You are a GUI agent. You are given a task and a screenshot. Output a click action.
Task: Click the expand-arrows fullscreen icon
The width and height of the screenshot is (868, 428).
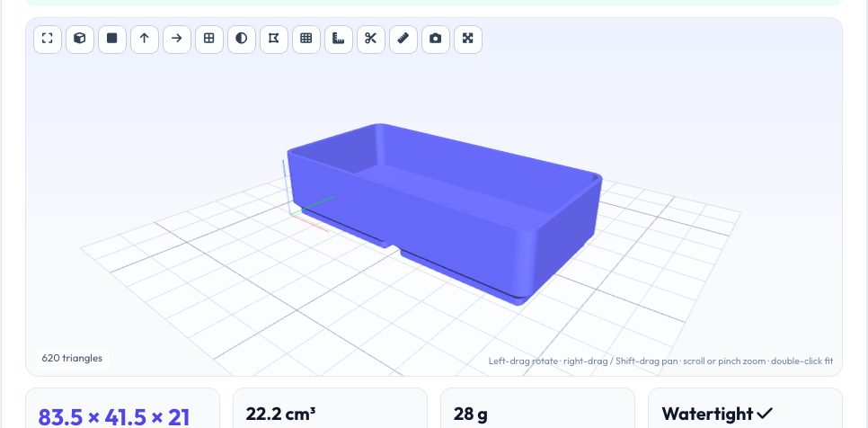click(x=468, y=40)
